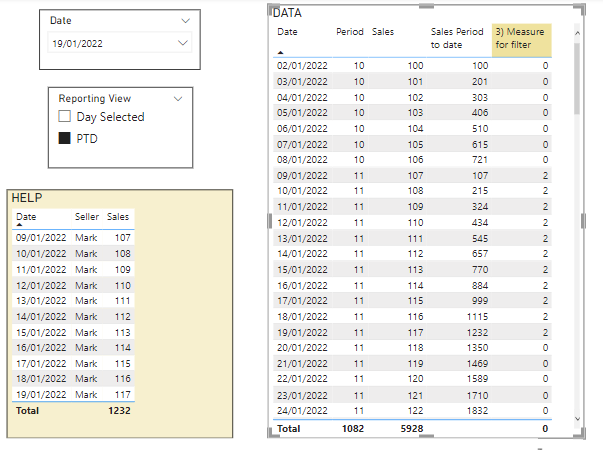Click Sales 113 in HELP table
The image size is (603, 450).
(x=123, y=332)
